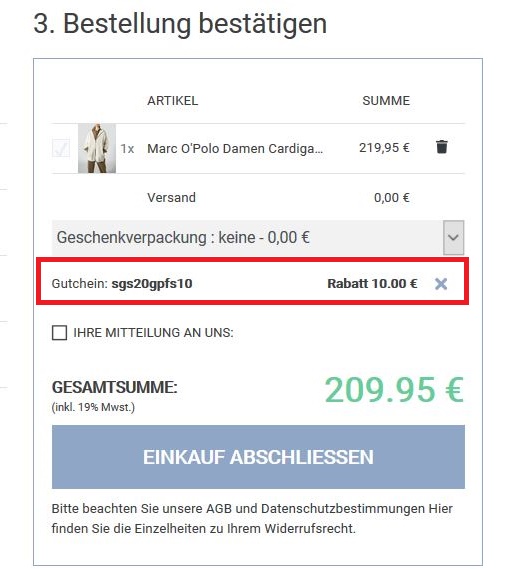Image resolution: width=513 pixels, height=569 pixels.
Task: Click the Versand shipping row label
Action: point(171,197)
